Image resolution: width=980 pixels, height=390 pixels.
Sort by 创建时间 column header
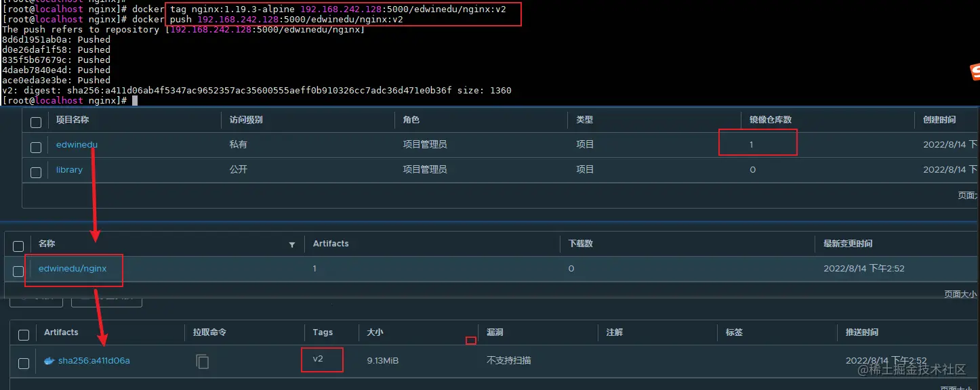point(939,119)
